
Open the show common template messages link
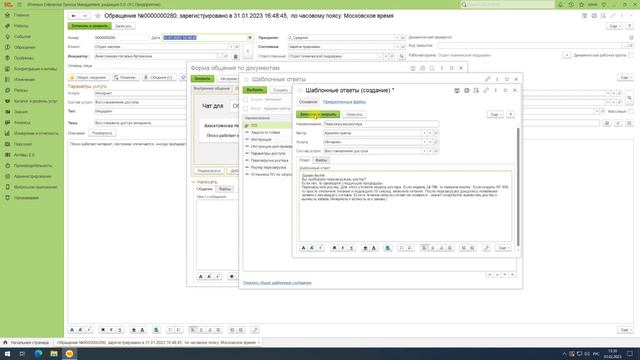(x=277, y=282)
